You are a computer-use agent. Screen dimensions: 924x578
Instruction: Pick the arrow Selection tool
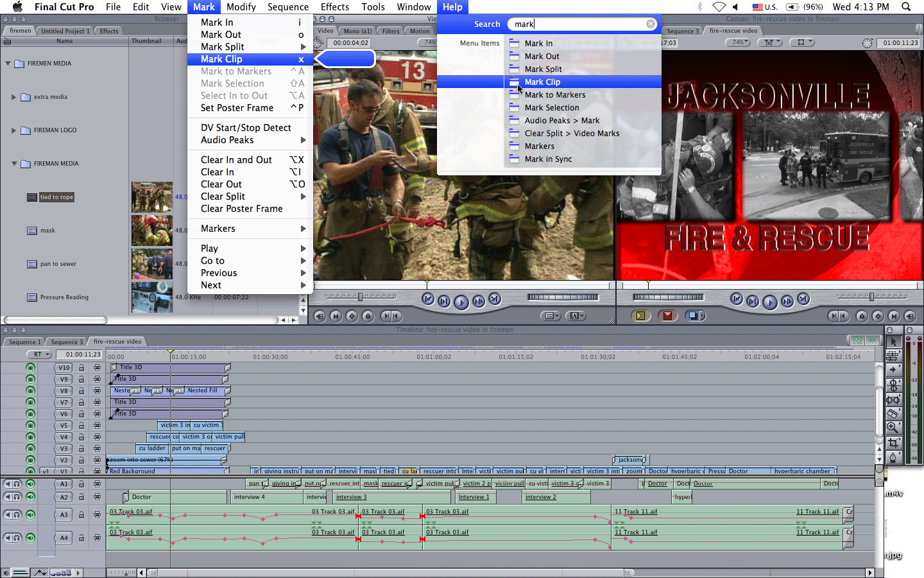893,342
